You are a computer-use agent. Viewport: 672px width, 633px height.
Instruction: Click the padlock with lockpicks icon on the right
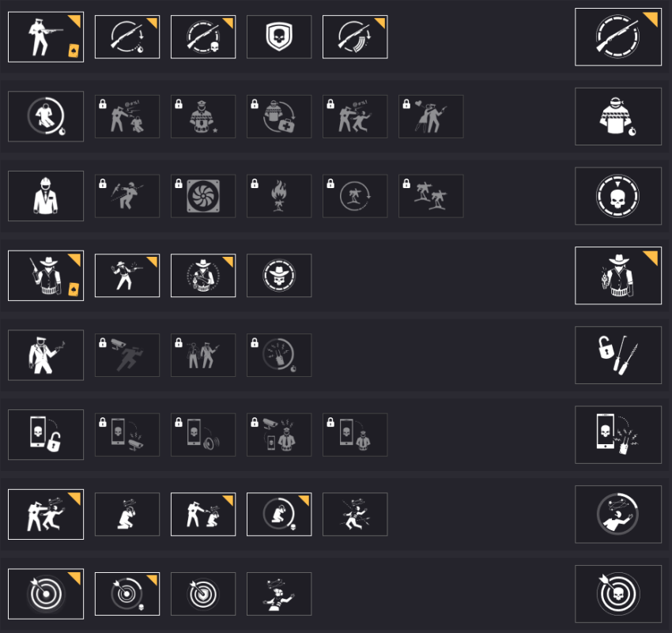(x=618, y=355)
